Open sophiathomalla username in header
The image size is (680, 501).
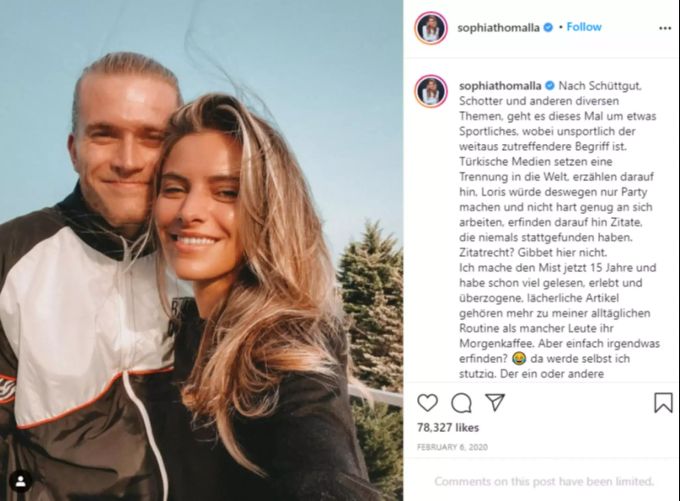point(498,28)
